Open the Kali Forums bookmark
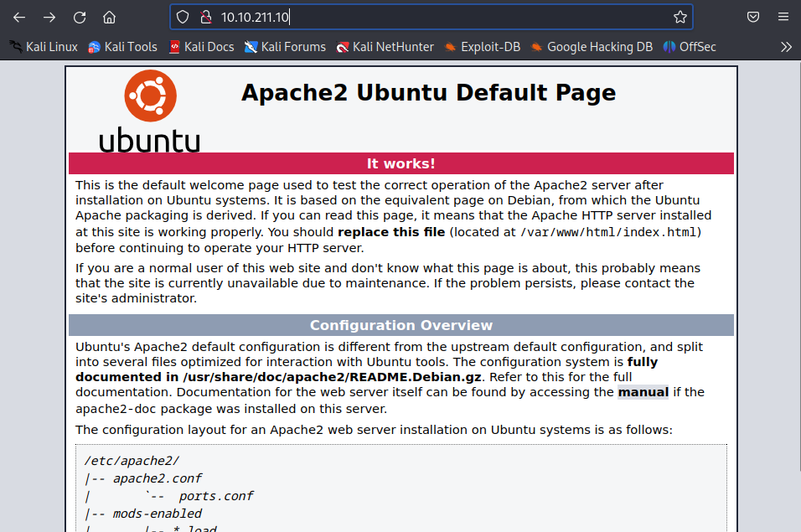 [x=285, y=47]
